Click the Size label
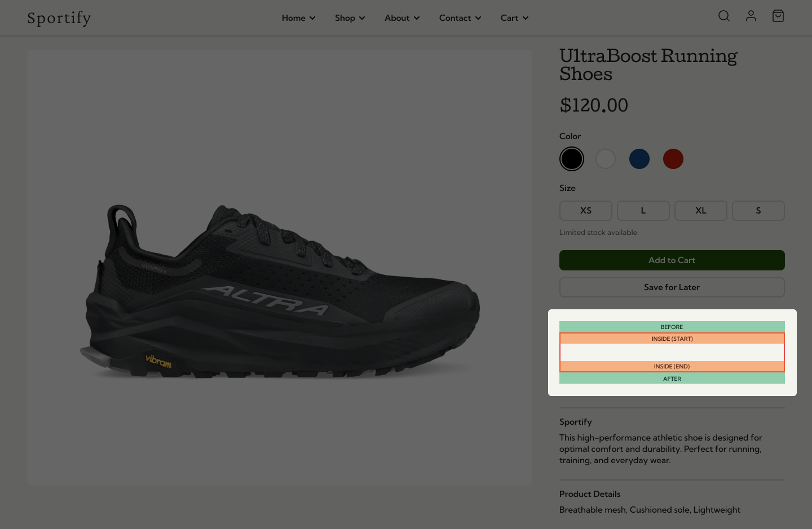The width and height of the screenshot is (812, 529). (x=567, y=188)
